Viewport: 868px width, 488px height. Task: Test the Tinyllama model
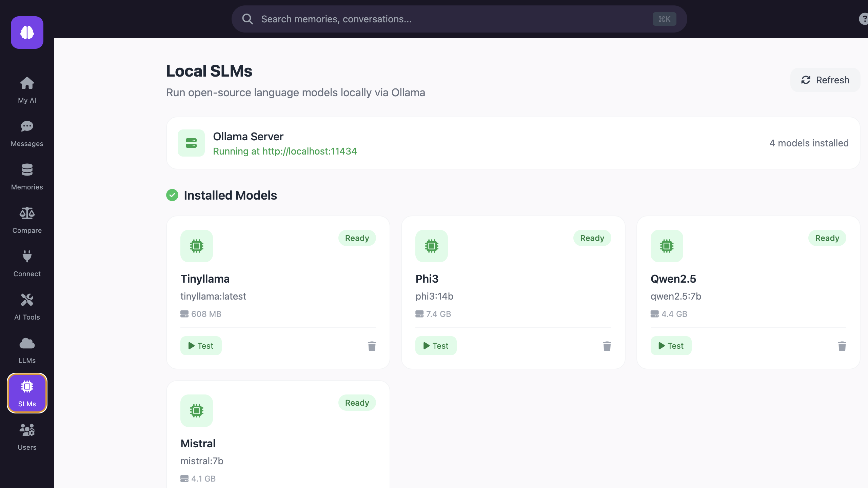point(201,346)
